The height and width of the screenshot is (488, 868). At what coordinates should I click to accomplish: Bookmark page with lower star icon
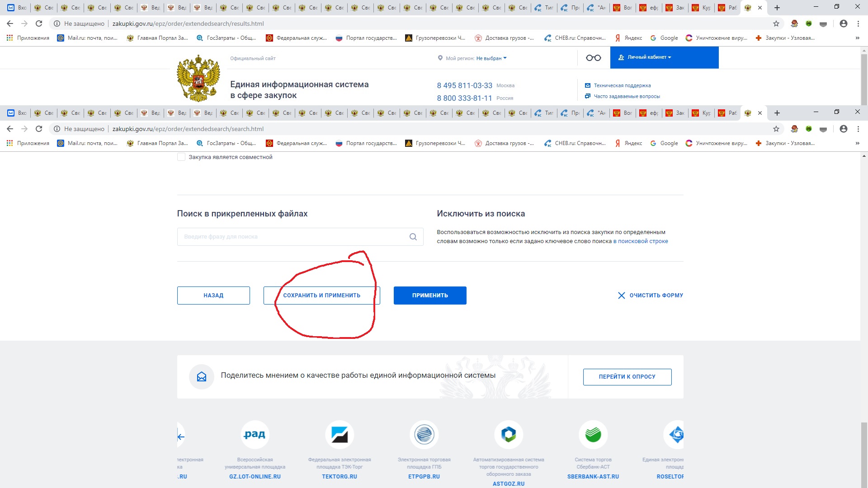pos(776,129)
